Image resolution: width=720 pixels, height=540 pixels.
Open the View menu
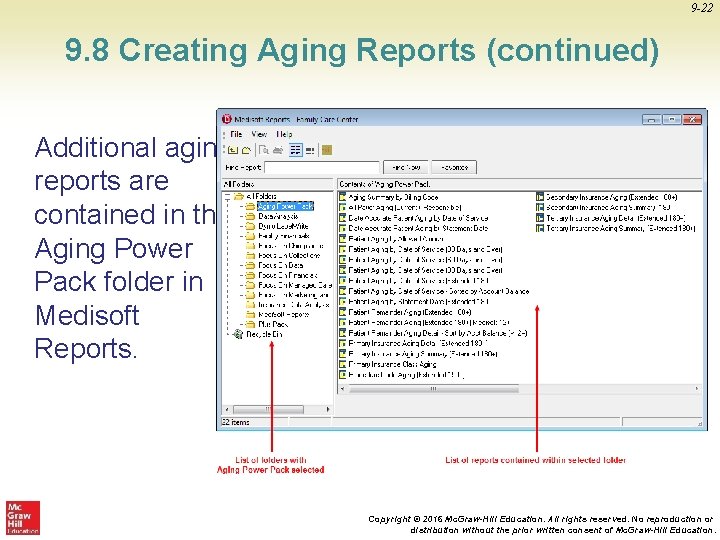(259, 134)
